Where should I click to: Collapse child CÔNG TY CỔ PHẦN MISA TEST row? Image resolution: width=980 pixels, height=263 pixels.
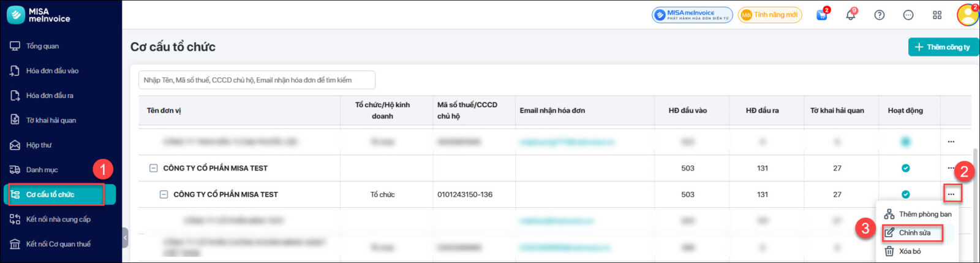tap(164, 194)
